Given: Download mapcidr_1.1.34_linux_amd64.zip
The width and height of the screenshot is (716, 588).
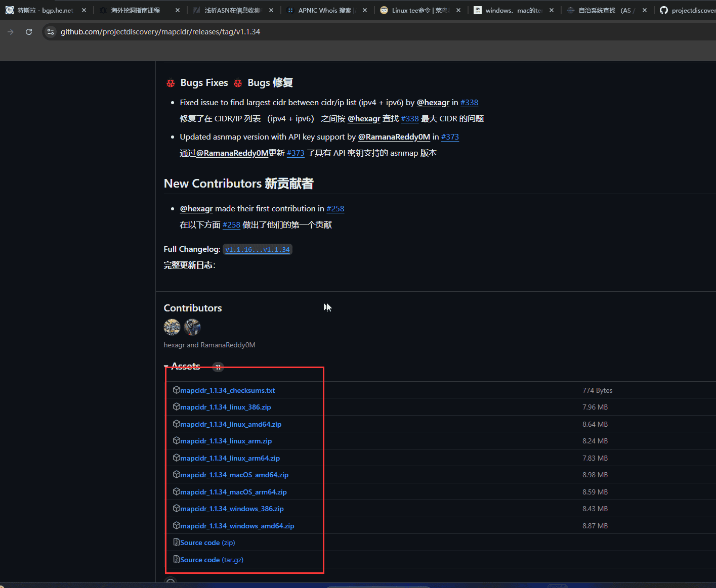Looking at the screenshot, I should [x=231, y=424].
